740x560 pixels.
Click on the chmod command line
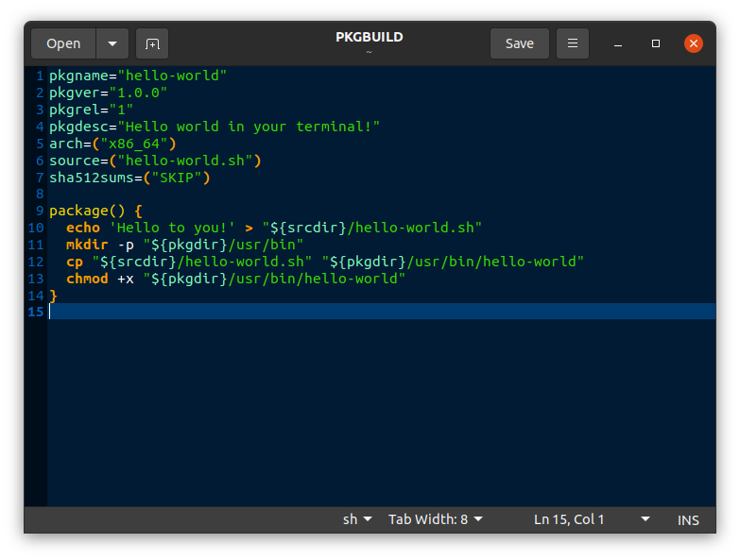point(235,279)
